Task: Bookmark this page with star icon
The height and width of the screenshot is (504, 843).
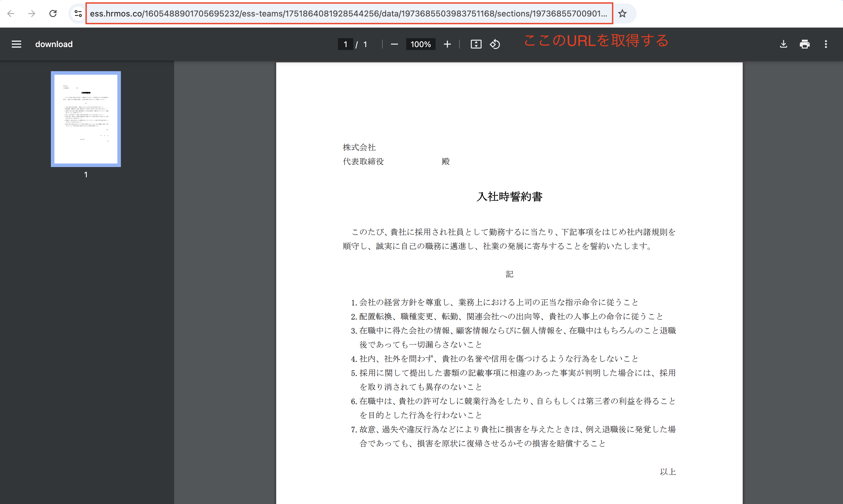Action: click(622, 14)
